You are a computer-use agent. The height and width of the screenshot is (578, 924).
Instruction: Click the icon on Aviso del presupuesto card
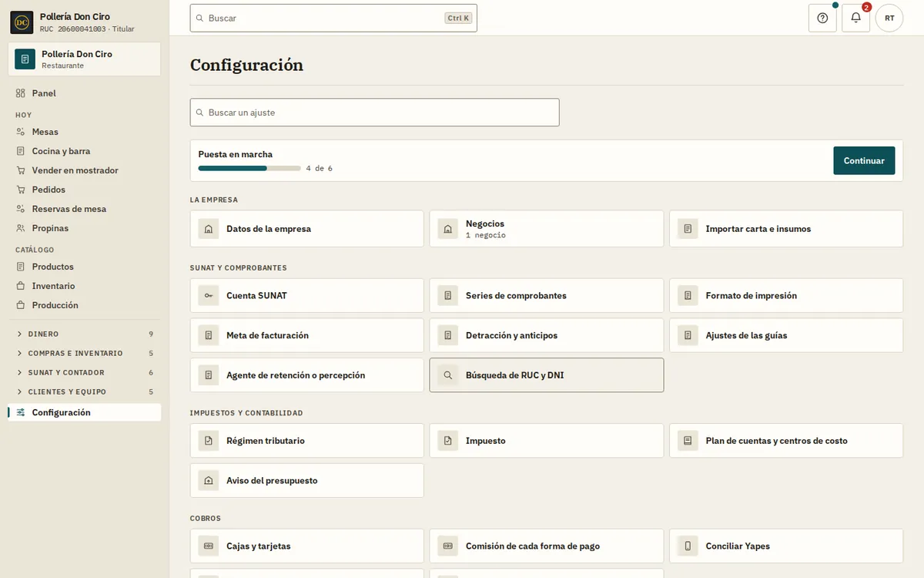click(209, 480)
